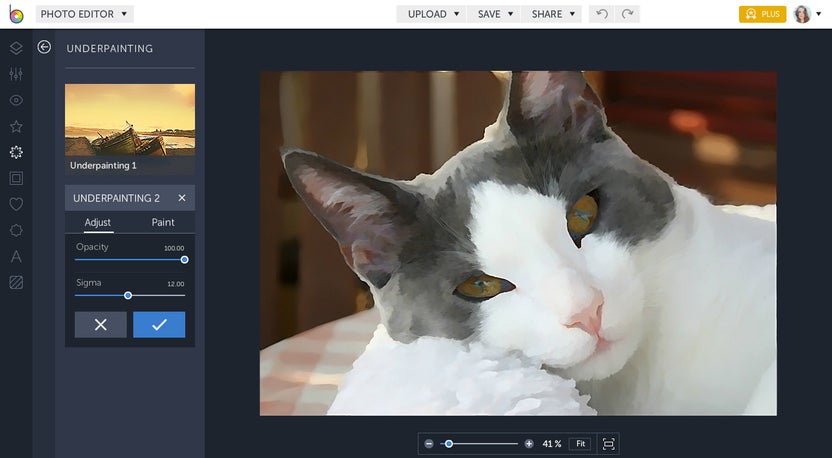Zoom in with the plus button
This screenshot has width=832, height=458.
529,444
